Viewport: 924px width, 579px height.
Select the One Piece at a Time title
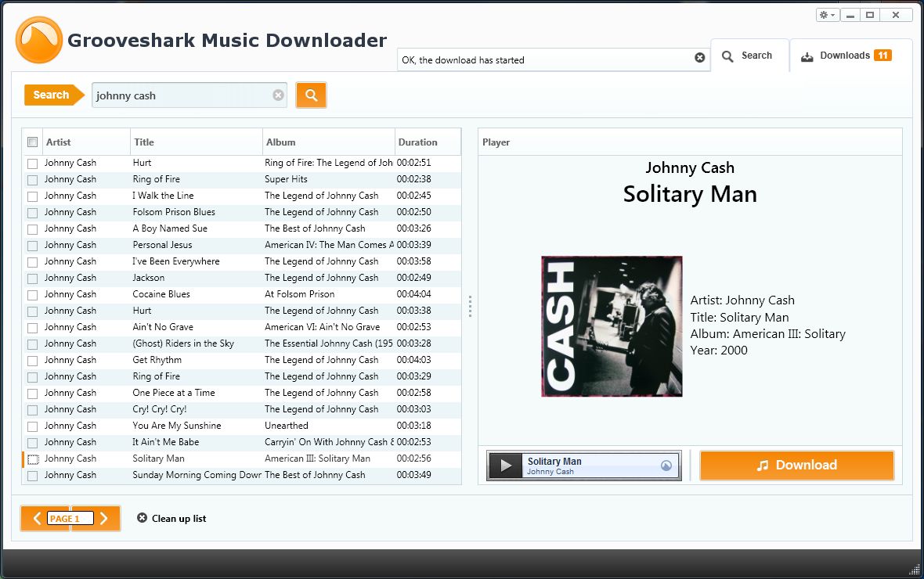pos(174,392)
